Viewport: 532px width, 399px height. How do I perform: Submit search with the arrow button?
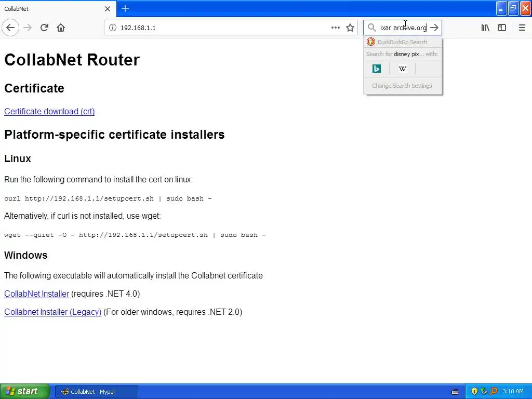pos(434,28)
